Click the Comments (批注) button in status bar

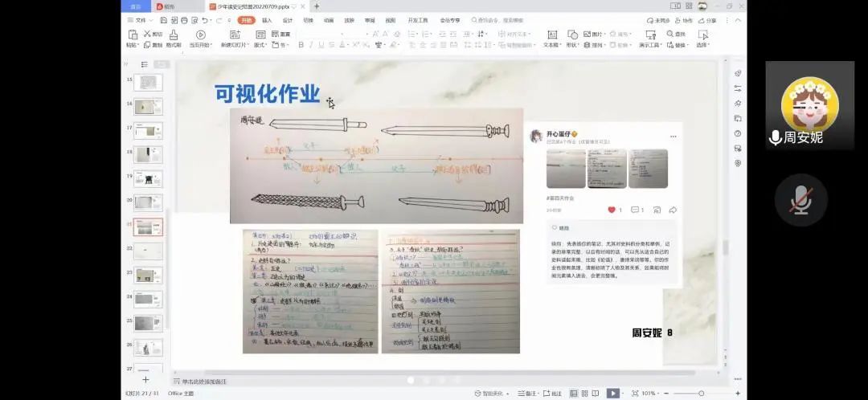point(552,394)
